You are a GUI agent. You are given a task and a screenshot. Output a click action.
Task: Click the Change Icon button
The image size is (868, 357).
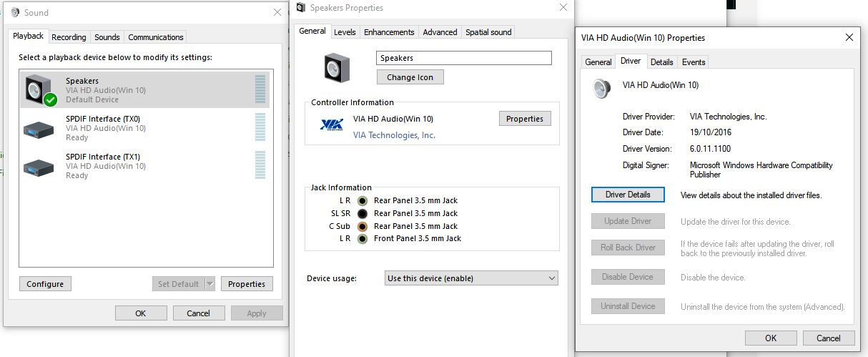410,77
